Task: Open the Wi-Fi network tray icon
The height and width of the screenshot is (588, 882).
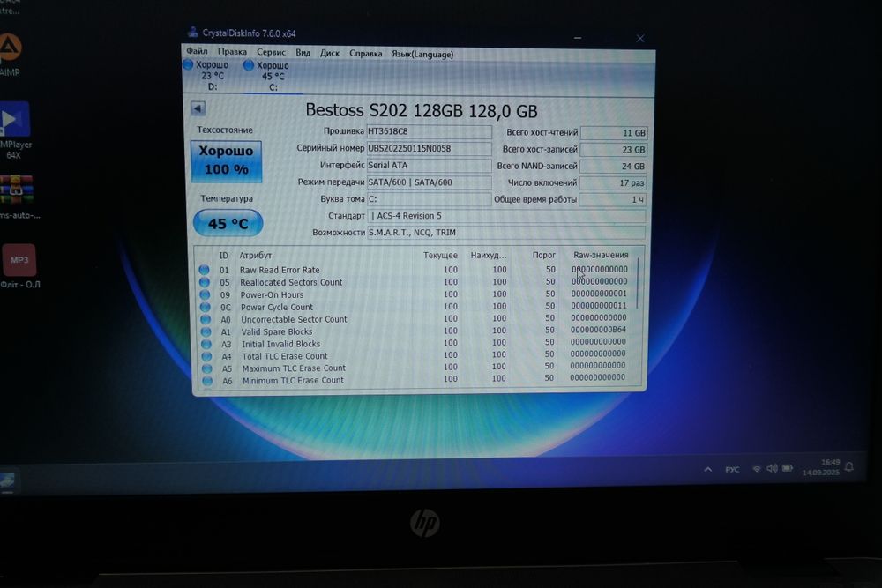Action: pos(757,468)
